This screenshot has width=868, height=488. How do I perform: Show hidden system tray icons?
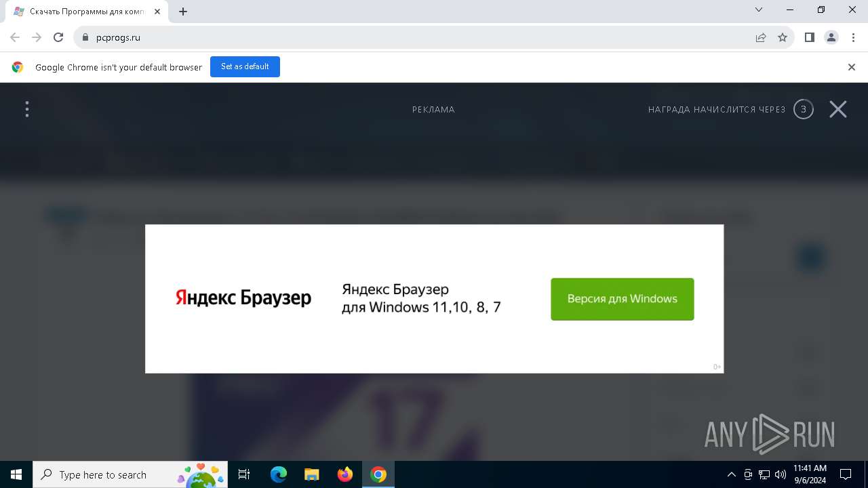point(732,474)
